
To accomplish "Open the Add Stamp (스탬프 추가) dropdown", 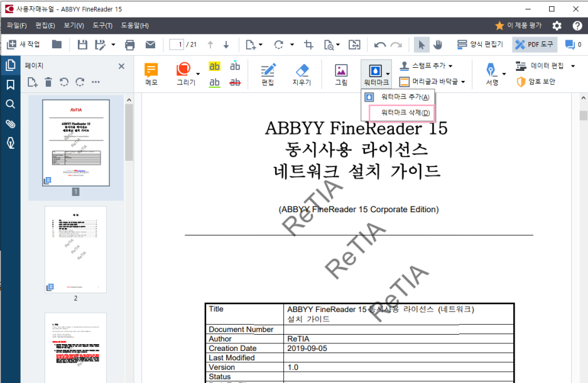I will 426,66.
